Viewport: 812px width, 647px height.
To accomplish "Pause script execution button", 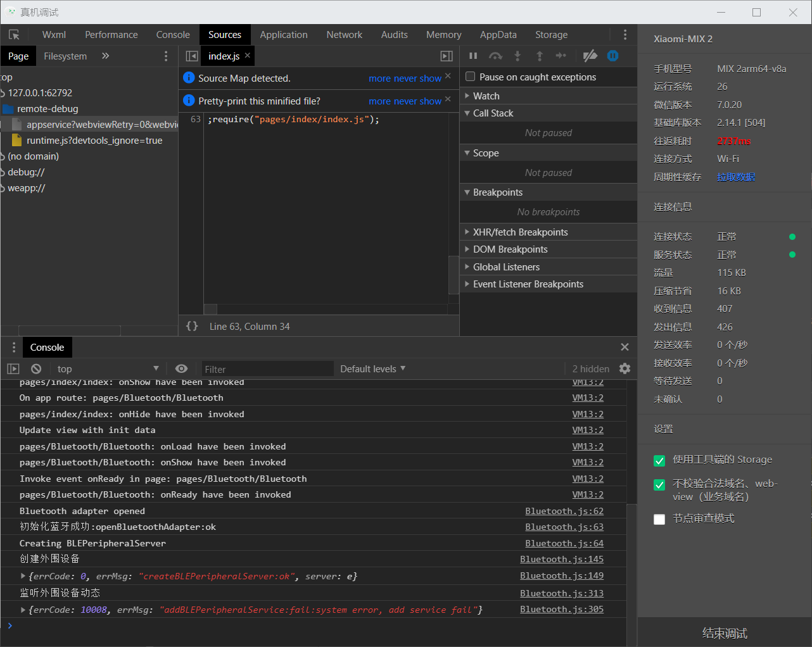I will (473, 56).
